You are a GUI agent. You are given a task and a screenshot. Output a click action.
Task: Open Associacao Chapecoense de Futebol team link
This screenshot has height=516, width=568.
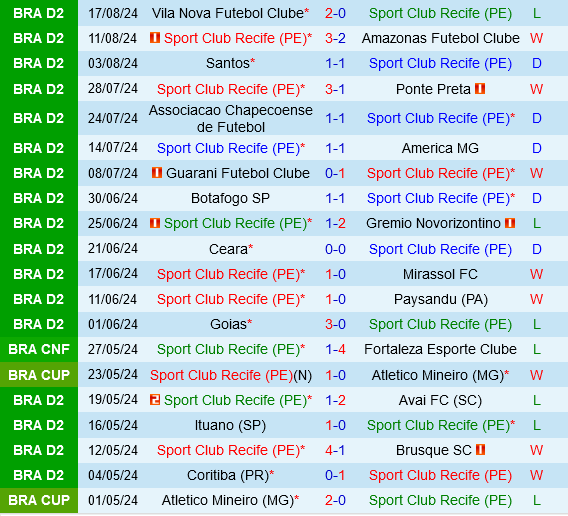(231, 118)
